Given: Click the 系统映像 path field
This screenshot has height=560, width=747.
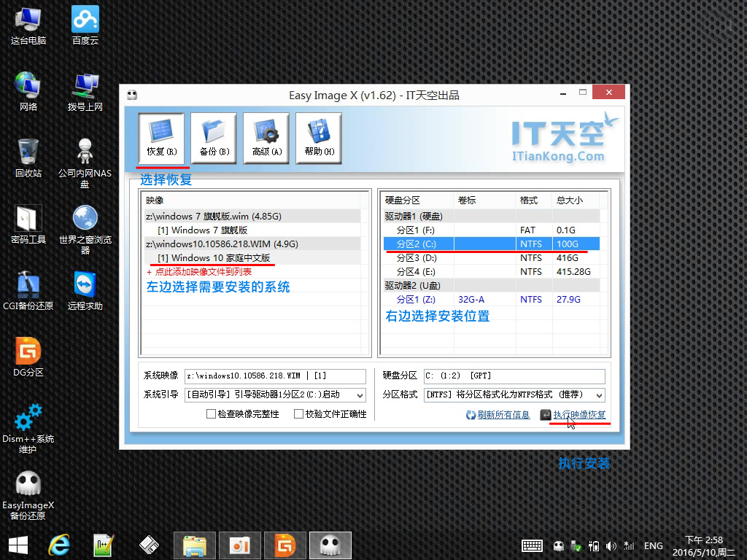Looking at the screenshot, I should (275, 376).
